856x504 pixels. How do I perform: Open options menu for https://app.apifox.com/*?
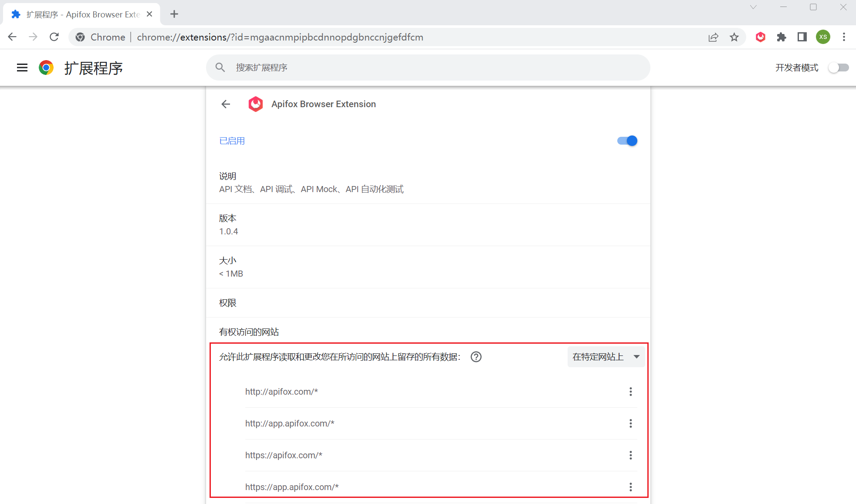point(630,487)
